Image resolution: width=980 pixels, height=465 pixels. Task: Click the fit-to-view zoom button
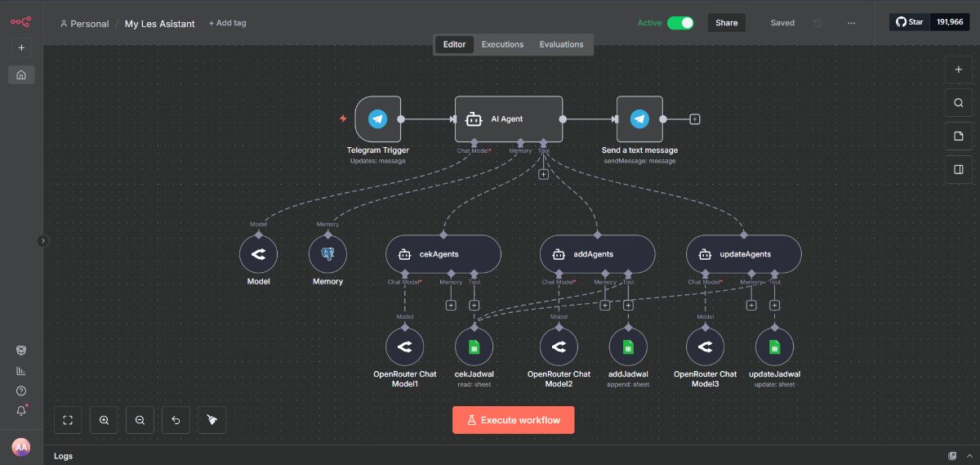(68, 420)
